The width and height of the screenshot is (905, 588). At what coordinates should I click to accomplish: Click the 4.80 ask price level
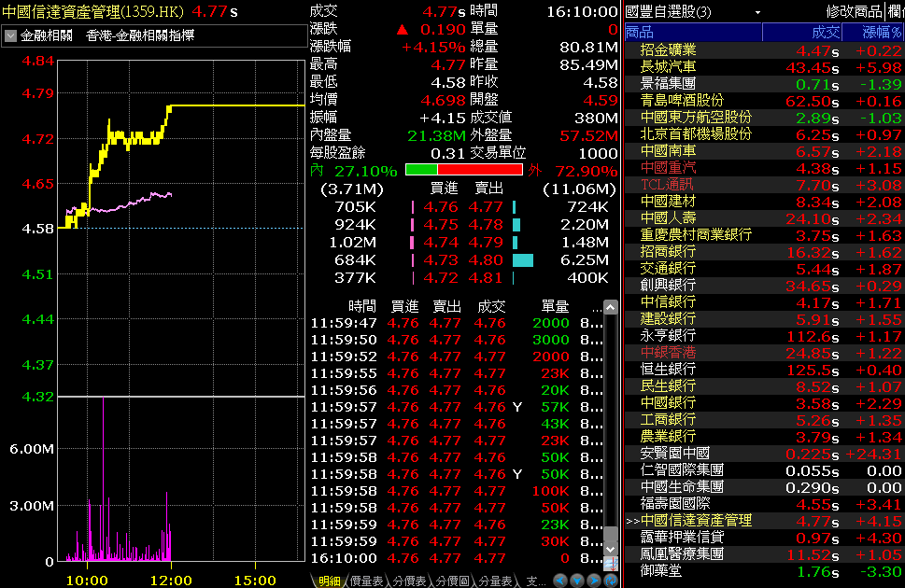[x=486, y=260]
